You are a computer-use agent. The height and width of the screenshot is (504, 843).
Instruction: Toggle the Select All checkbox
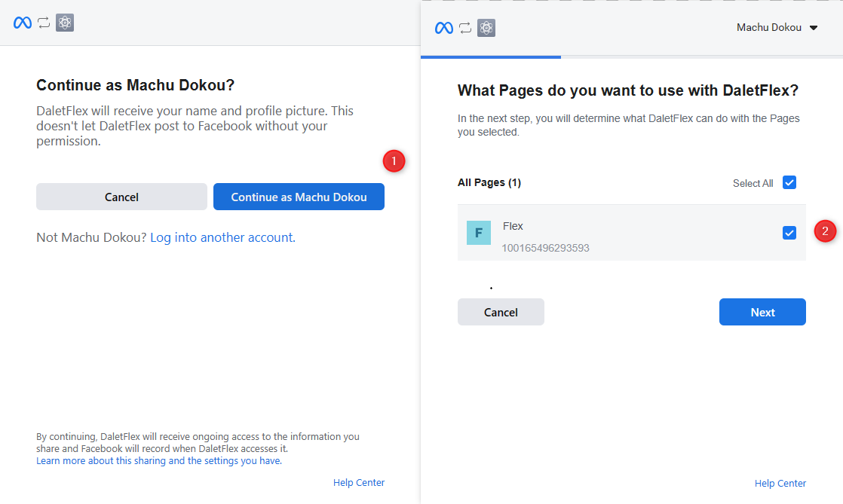pos(789,182)
